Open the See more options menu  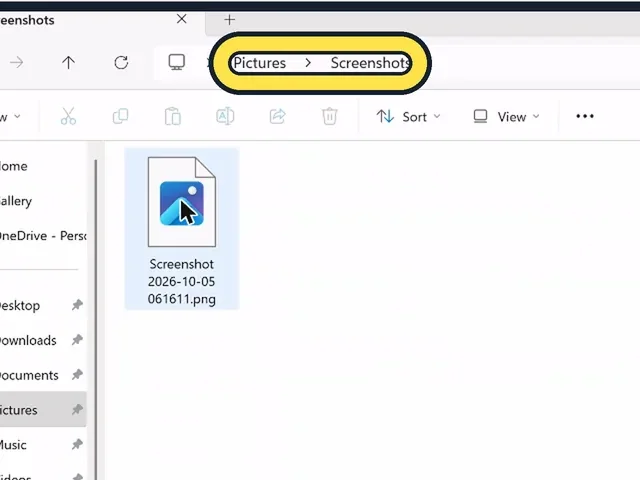pos(584,116)
